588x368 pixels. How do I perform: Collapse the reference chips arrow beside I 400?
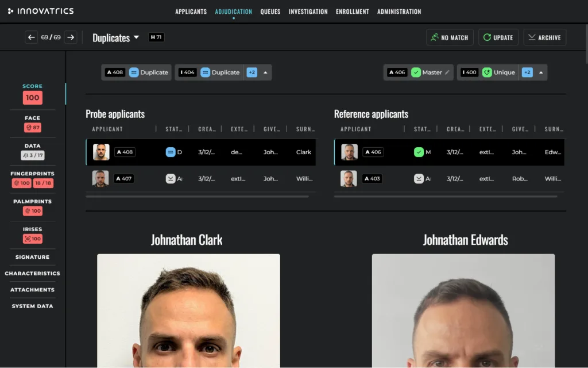(x=541, y=72)
